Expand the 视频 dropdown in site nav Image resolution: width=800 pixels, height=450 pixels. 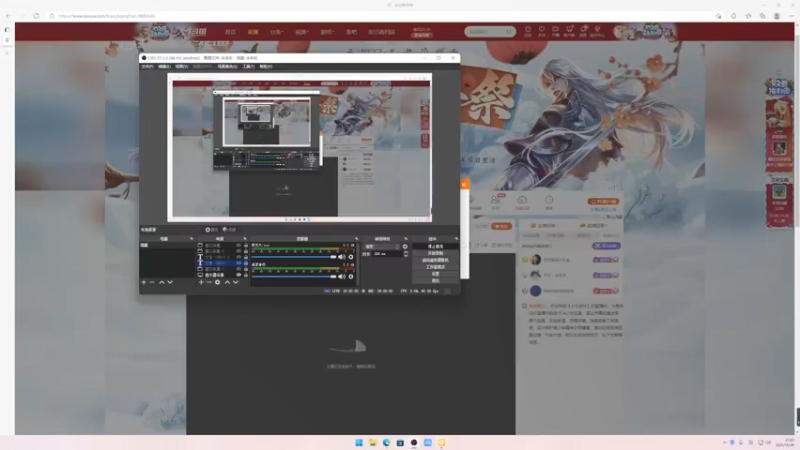[x=302, y=32]
